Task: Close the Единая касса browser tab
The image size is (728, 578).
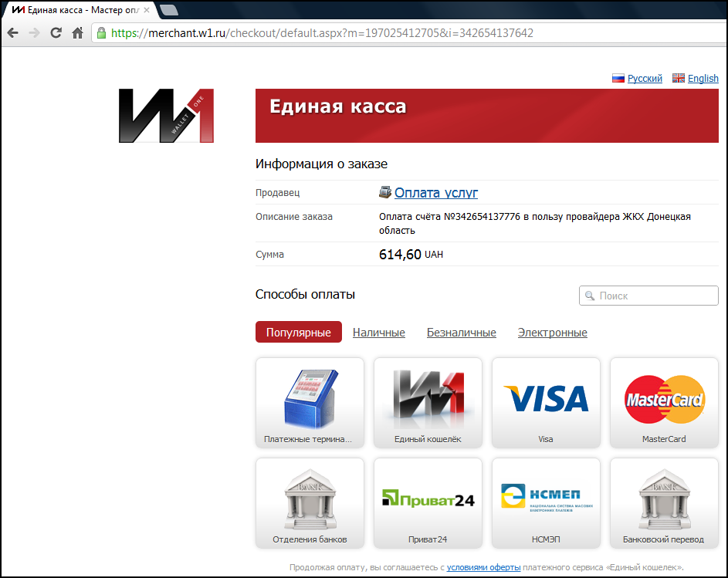Action: (x=147, y=10)
